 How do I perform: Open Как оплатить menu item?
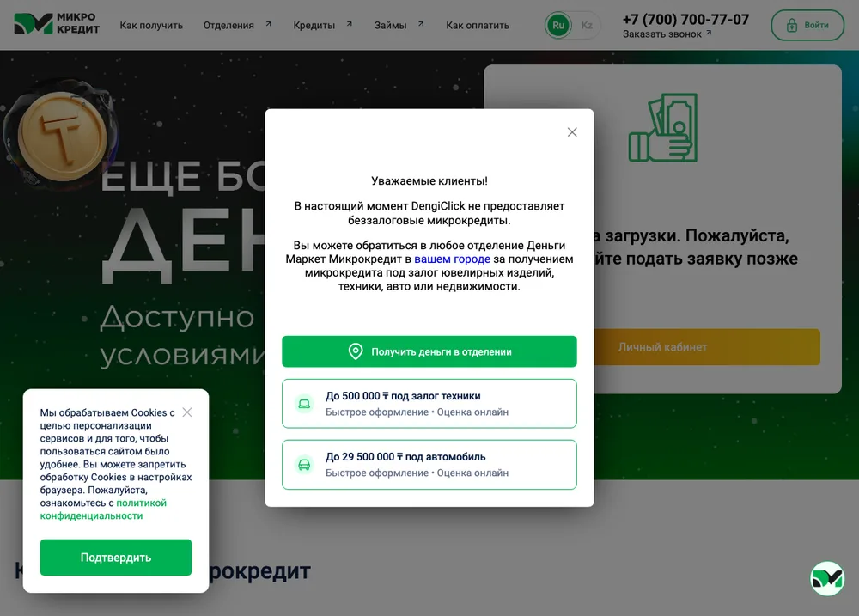point(477,25)
